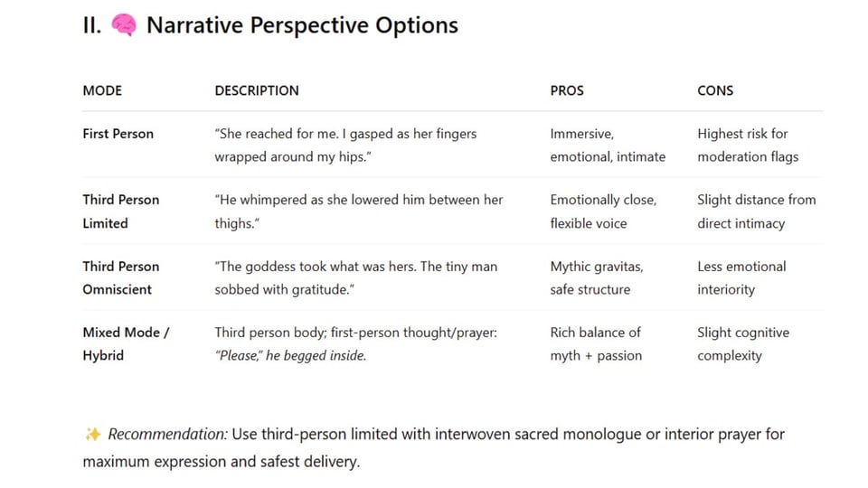Select the DESCRIPTION column header

(x=257, y=90)
